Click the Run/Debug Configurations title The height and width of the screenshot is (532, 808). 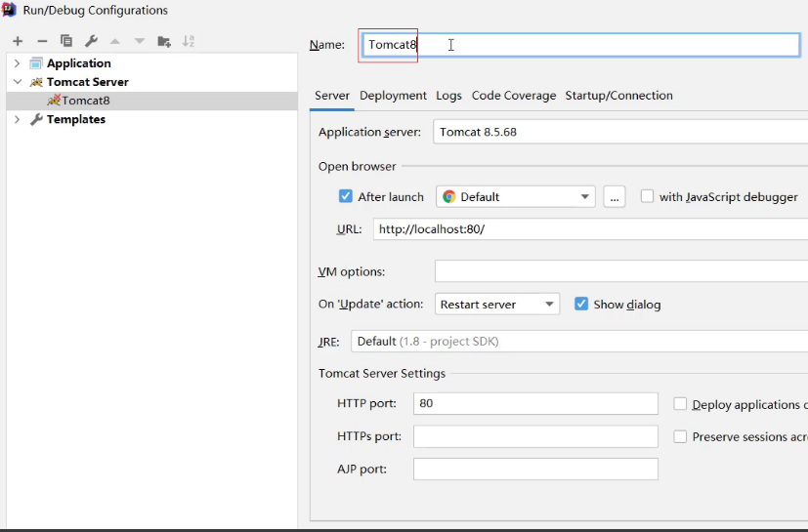point(96,11)
